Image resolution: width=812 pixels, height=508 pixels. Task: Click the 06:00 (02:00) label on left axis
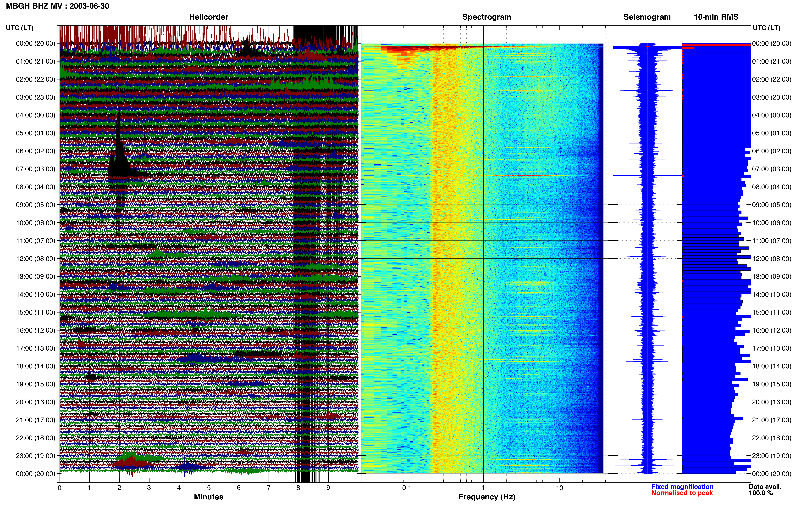tap(36, 151)
